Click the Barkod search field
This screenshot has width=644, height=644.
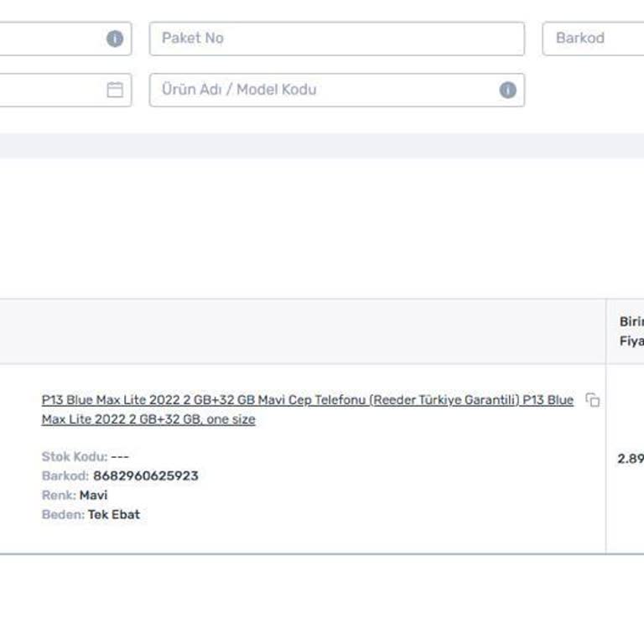coord(593,39)
